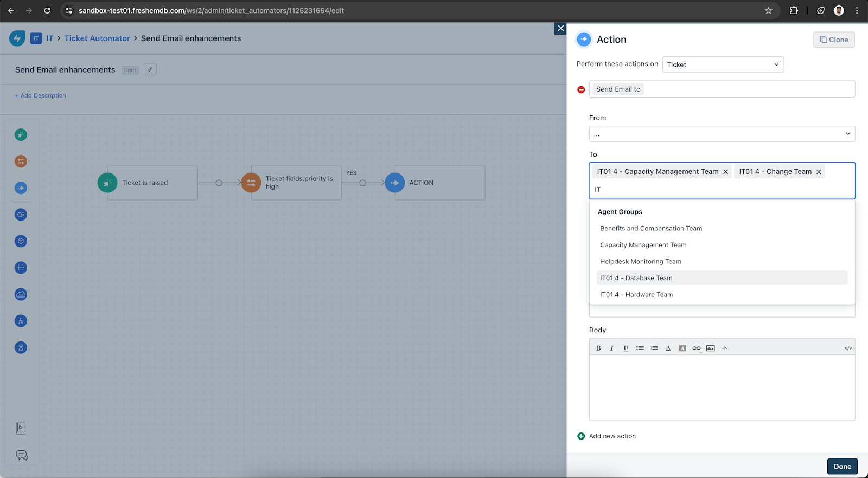
Task: Select Capacity Management Team from suggestions
Action: pyautogui.click(x=722, y=245)
